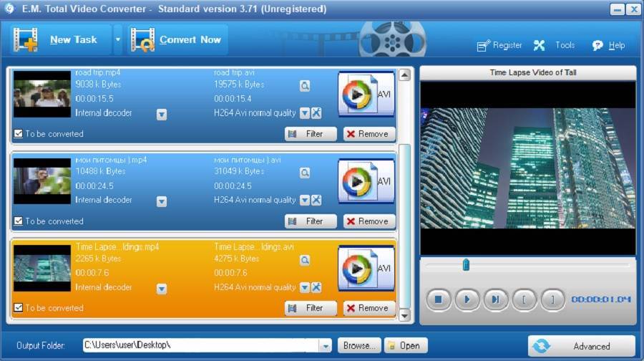Viewport: 644px width, 361px height.
Task: Click the magnifier icon for road trip.avi
Action: coord(305,86)
